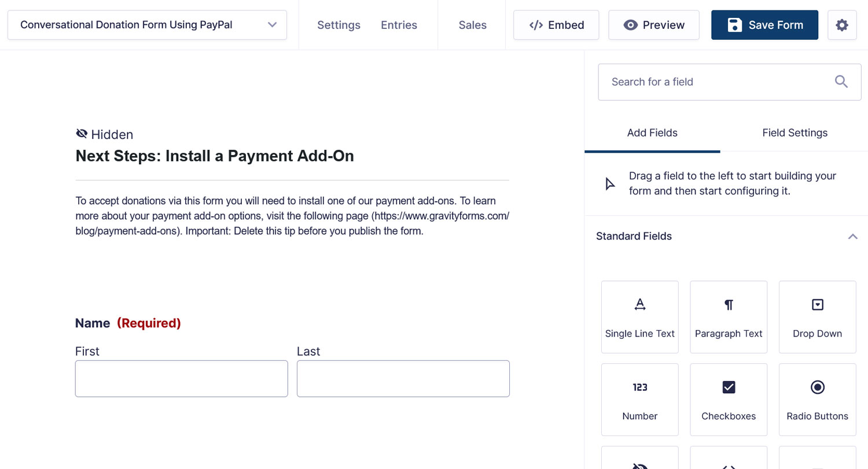Switch to the Add Fields tab
The width and height of the screenshot is (868, 469).
[652, 133]
